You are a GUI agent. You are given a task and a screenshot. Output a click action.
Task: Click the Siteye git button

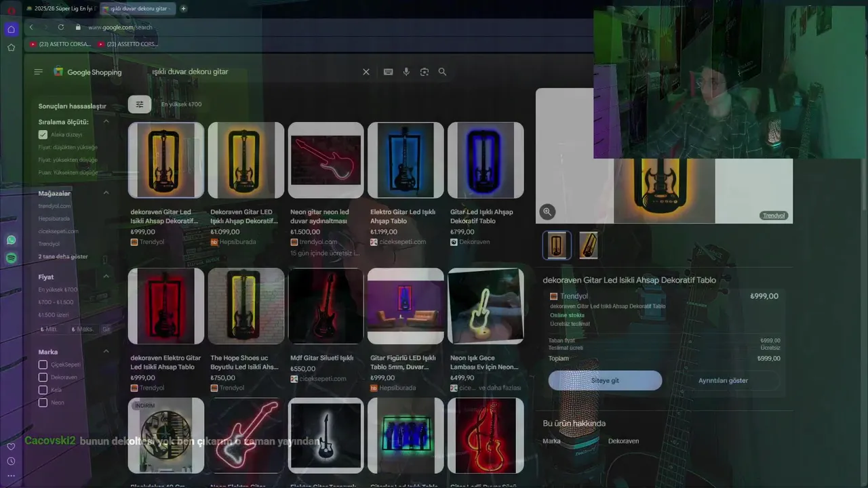[605, 380]
